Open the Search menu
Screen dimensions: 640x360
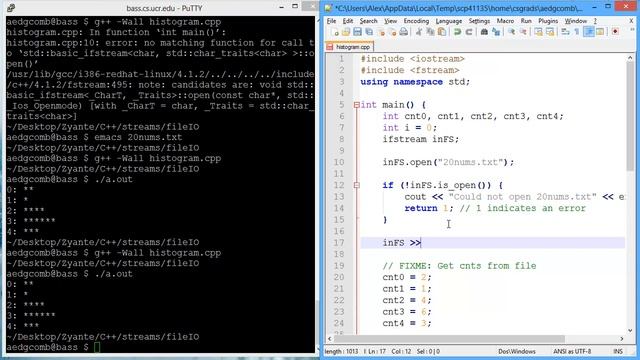[x=368, y=21]
